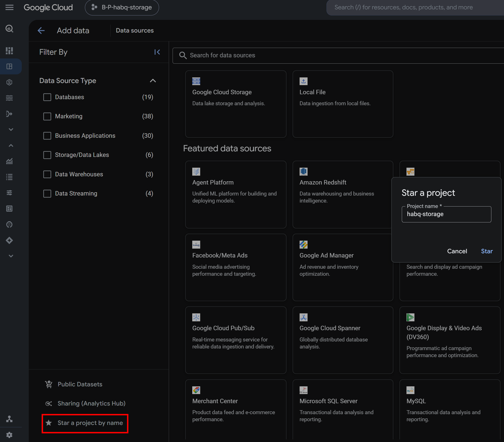504x442 pixels.
Task: Expand the bottom sidebar downward chevron
Action: 11,256
